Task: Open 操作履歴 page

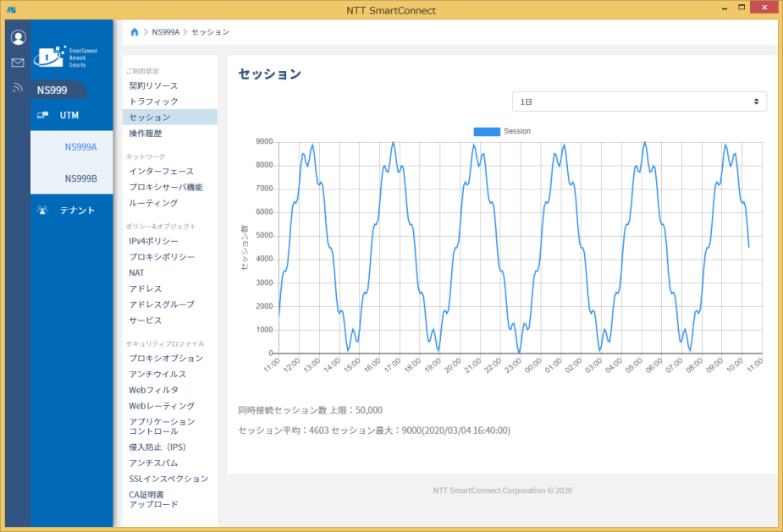Action: pos(146,134)
